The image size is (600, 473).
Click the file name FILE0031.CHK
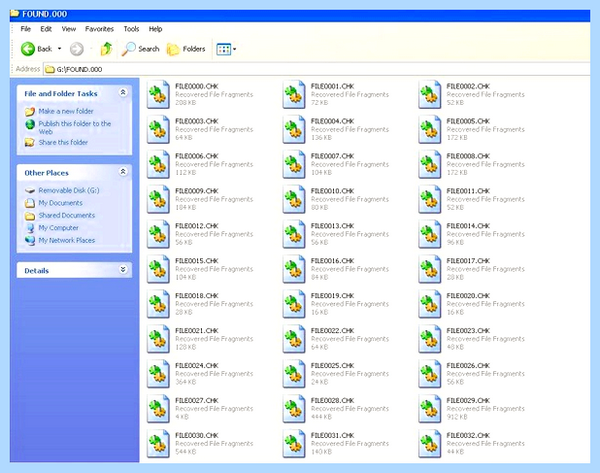click(x=333, y=435)
